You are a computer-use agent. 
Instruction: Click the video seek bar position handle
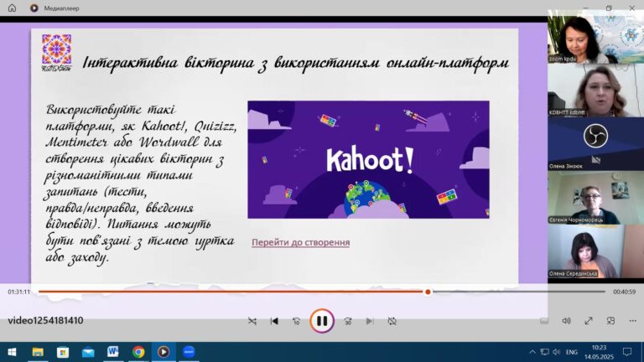pyautogui.click(x=428, y=292)
